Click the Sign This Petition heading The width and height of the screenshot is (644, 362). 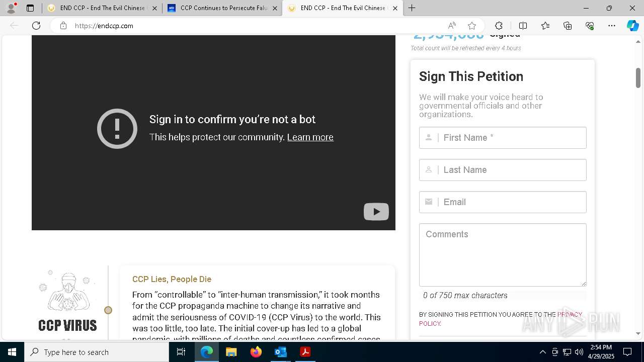click(471, 76)
